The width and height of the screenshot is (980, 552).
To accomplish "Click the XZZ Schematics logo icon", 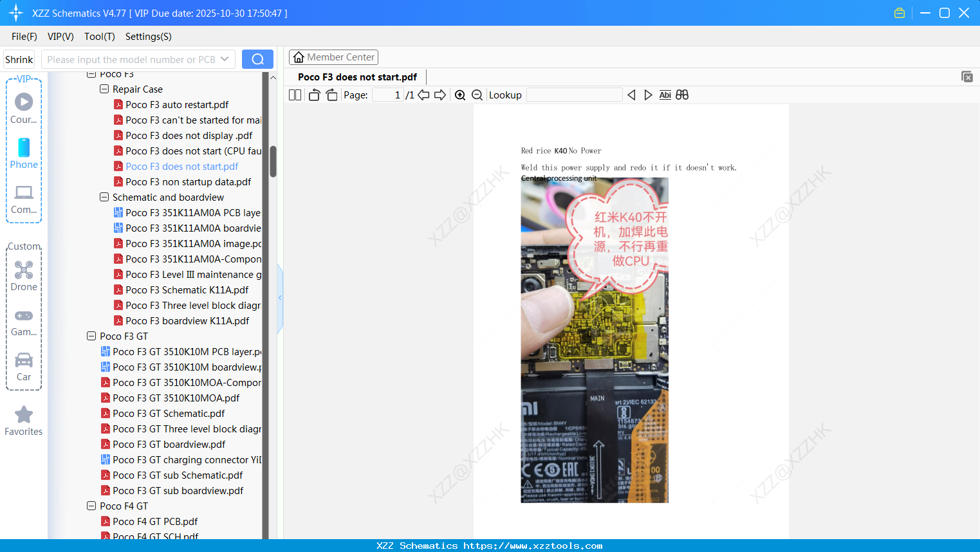I will (16, 13).
